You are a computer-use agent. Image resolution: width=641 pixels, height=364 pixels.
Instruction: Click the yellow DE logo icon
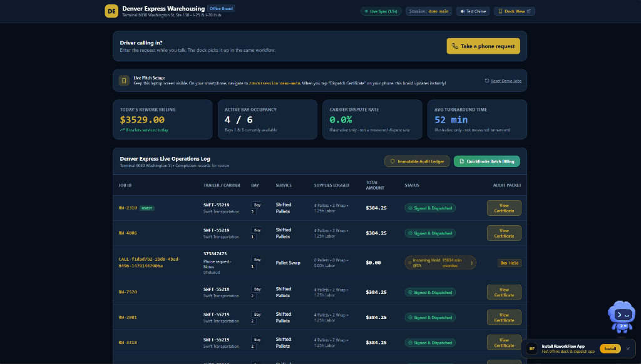click(x=111, y=11)
